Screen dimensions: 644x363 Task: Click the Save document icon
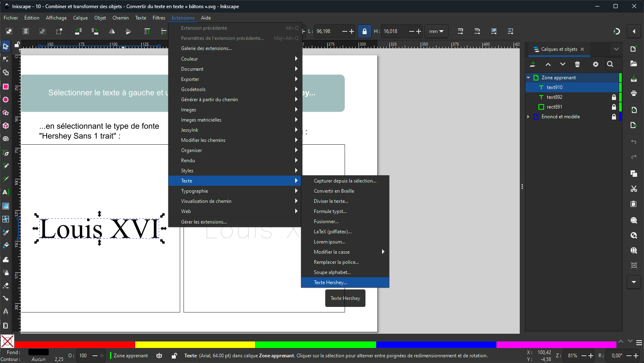[x=633, y=78]
